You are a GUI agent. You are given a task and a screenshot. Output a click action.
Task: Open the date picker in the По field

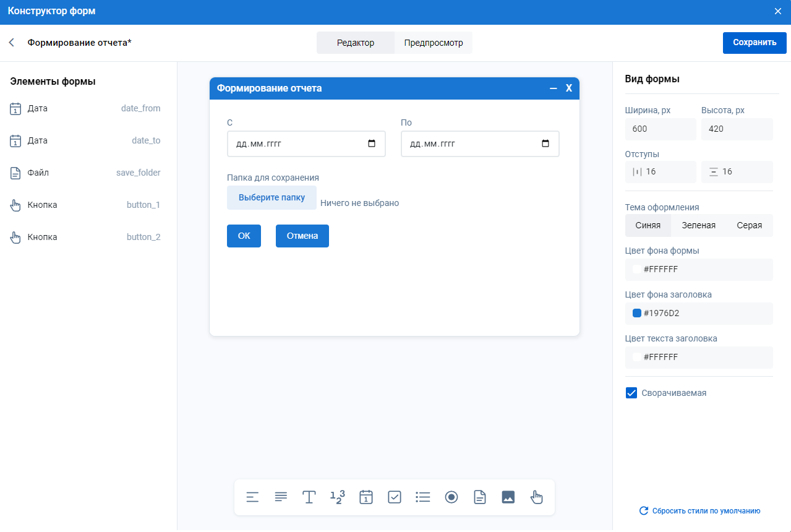coord(545,144)
